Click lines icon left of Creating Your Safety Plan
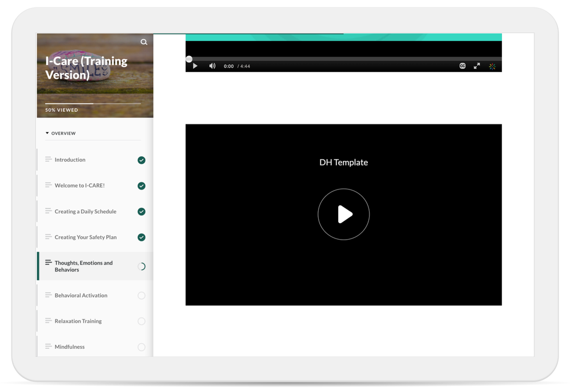This screenshot has width=570, height=392. (x=48, y=236)
